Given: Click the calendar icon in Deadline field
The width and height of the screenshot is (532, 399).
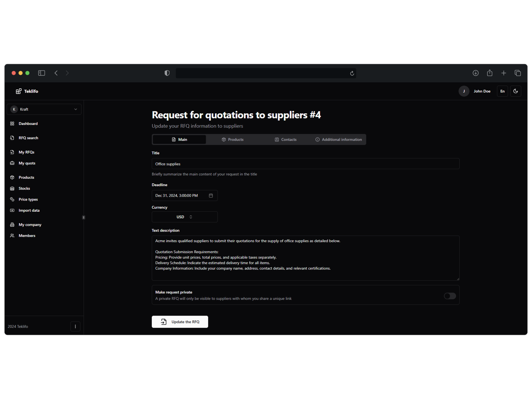Looking at the screenshot, I should 211,196.
